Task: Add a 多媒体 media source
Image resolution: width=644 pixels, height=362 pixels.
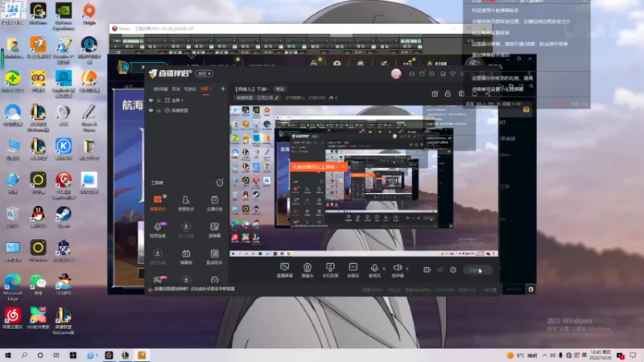Action: pos(353,270)
